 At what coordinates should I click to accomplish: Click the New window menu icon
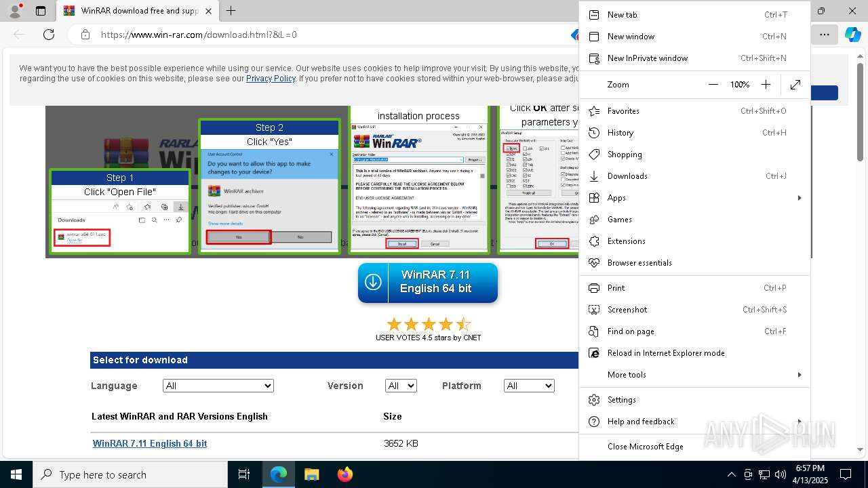click(594, 37)
